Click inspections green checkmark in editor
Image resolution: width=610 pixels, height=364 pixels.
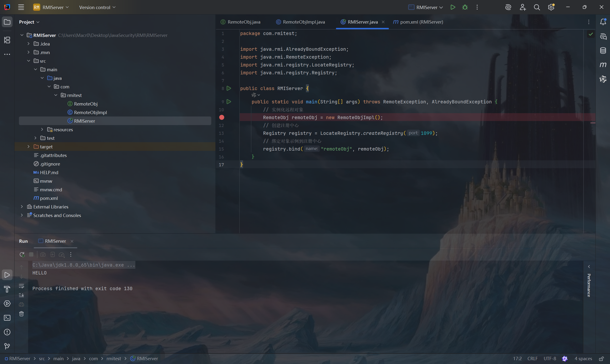click(591, 34)
